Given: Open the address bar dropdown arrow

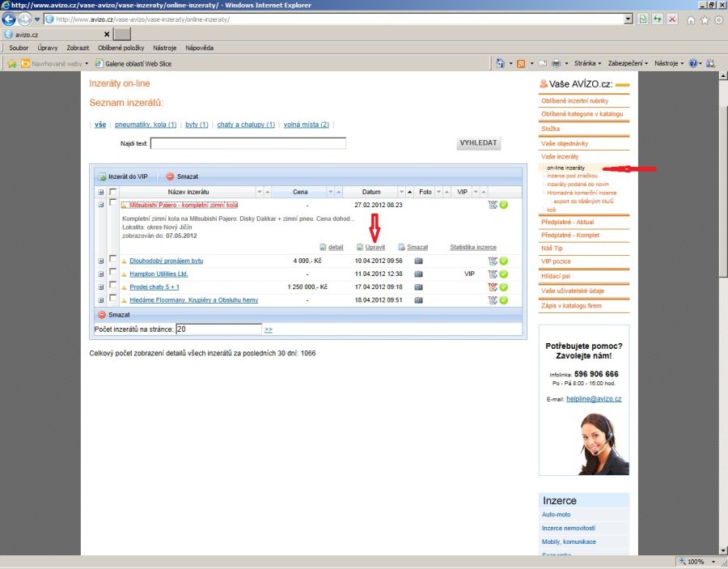Looking at the screenshot, I should click(629, 19).
